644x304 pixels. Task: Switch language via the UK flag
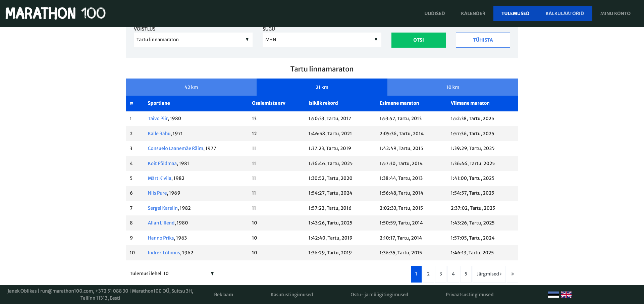coord(566,295)
